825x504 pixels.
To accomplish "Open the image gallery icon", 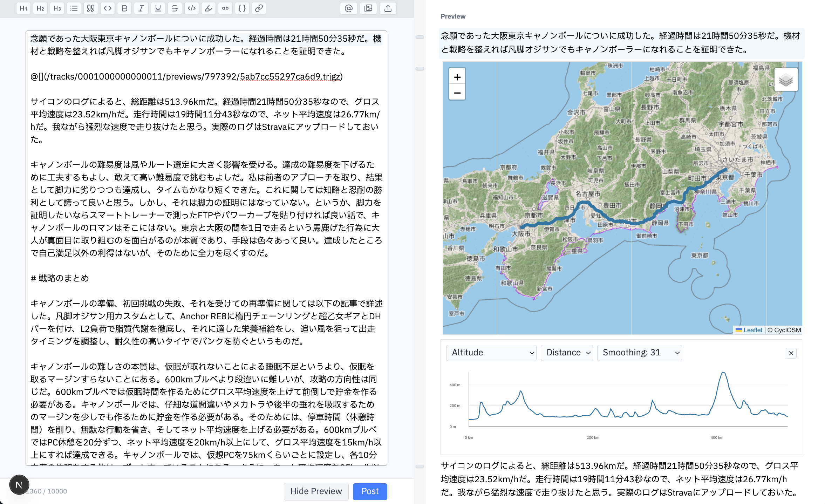I will (368, 8).
